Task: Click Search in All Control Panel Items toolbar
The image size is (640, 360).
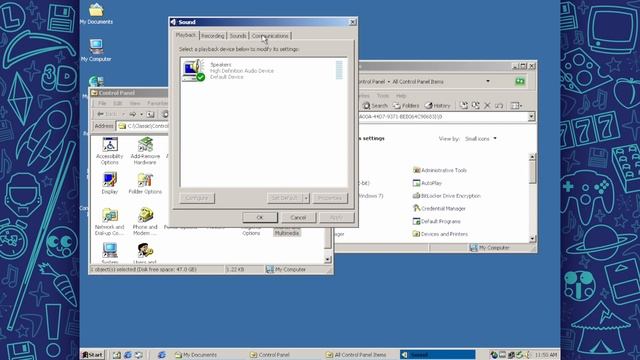Action: click(375, 106)
